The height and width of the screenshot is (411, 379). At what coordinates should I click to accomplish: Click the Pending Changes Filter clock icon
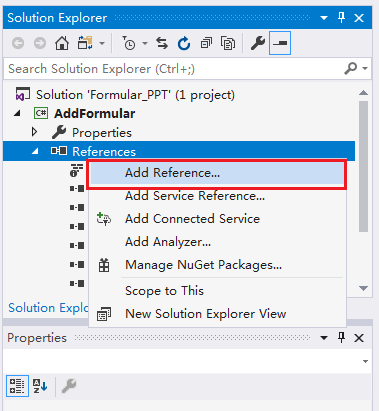click(x=128, y=43)
